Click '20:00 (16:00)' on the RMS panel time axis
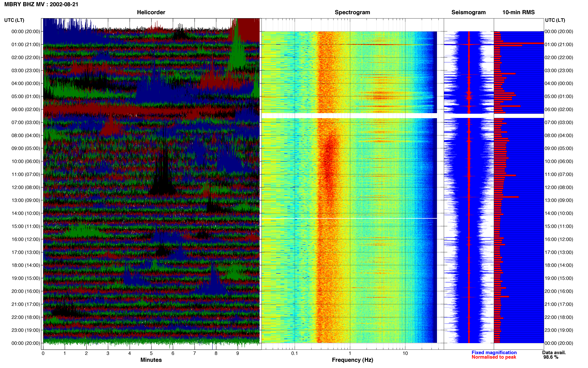The width and height of the screenshot is (588, 368). pyautogui.click(x=559, y=291)
